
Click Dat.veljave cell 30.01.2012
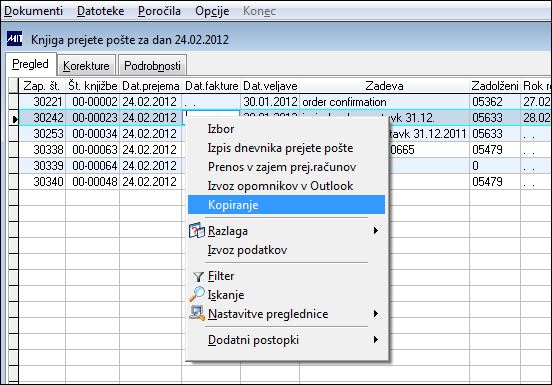[270, 102]
